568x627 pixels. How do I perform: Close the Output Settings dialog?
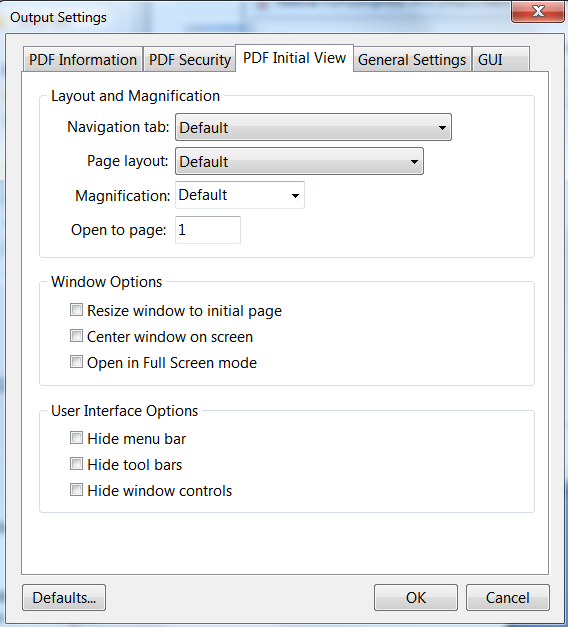[x=538, y=11]
